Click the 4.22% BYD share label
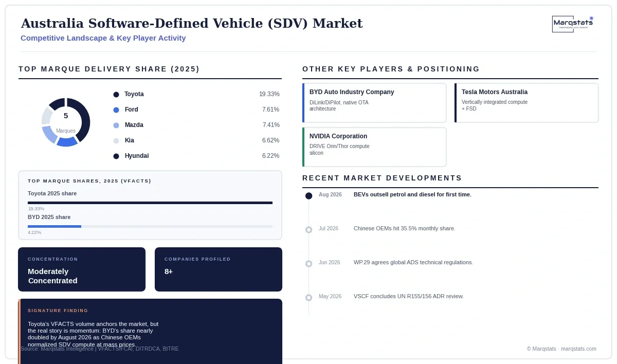The width and height of the screenshot is (617, 364). click(x=34, y=232)
